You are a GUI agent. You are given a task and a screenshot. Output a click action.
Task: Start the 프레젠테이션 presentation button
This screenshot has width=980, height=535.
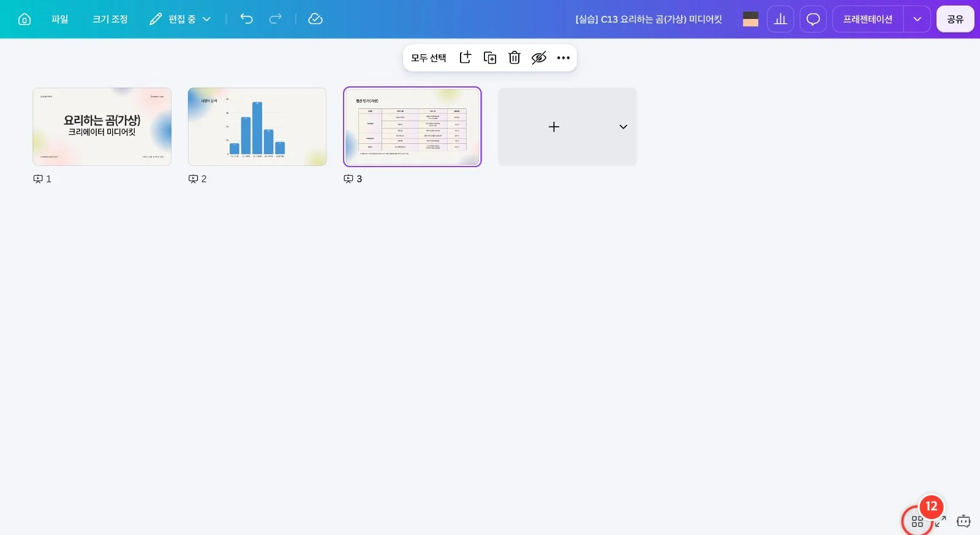pos(868,19)
